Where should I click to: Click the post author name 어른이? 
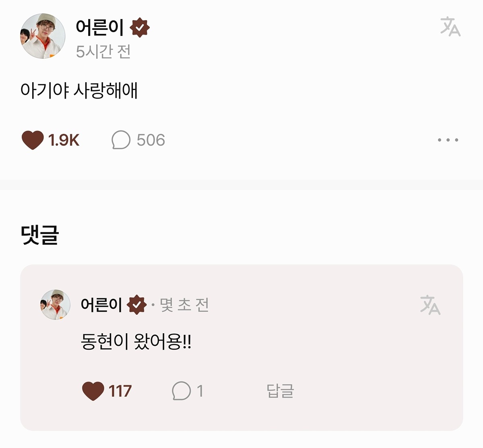pyautogui.click(x=99, y=27)
